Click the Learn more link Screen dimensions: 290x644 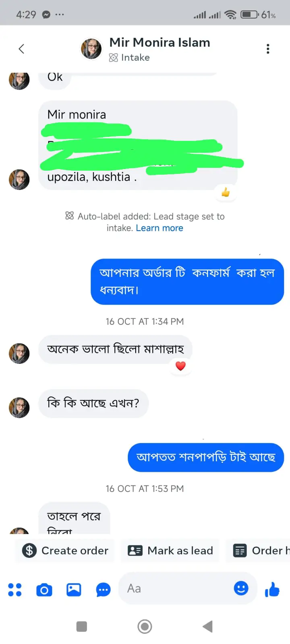[159, 228]
